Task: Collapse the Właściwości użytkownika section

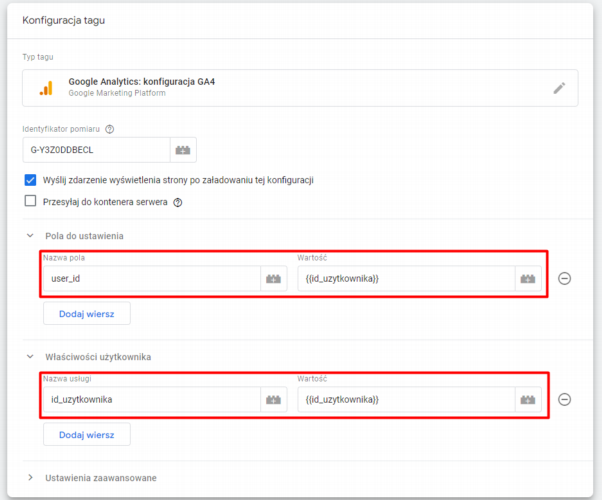Action: (29, 356)
